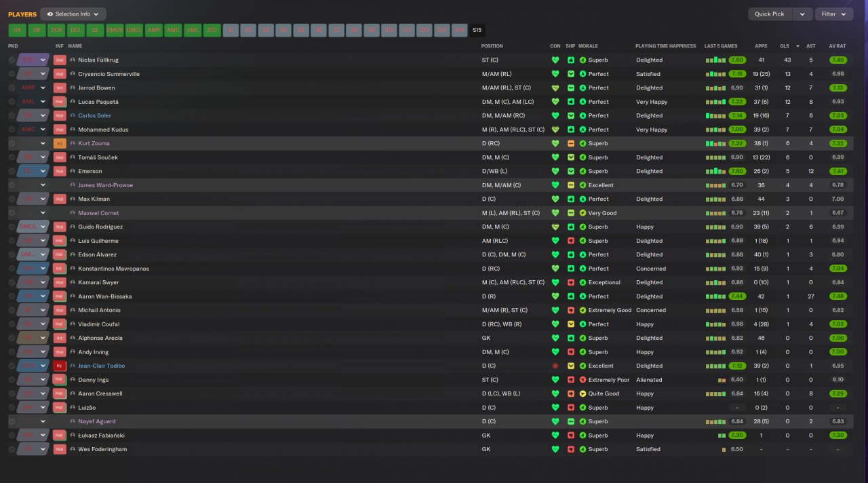The width and height of the screenshot is (868, 483).
Task: Tick the checkbox beside Edson Álvarez
Action: [x=12, y=254]
